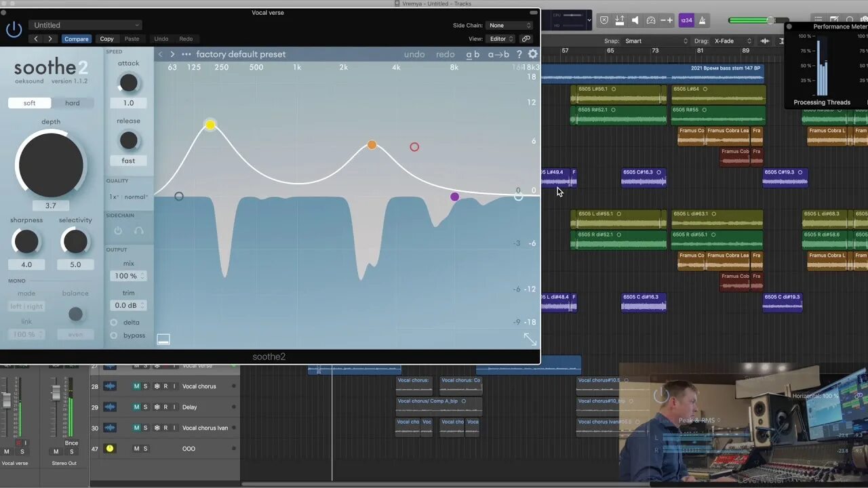Select the hard mode
Screen dimensions: 868x488
[x=73, y=103]
